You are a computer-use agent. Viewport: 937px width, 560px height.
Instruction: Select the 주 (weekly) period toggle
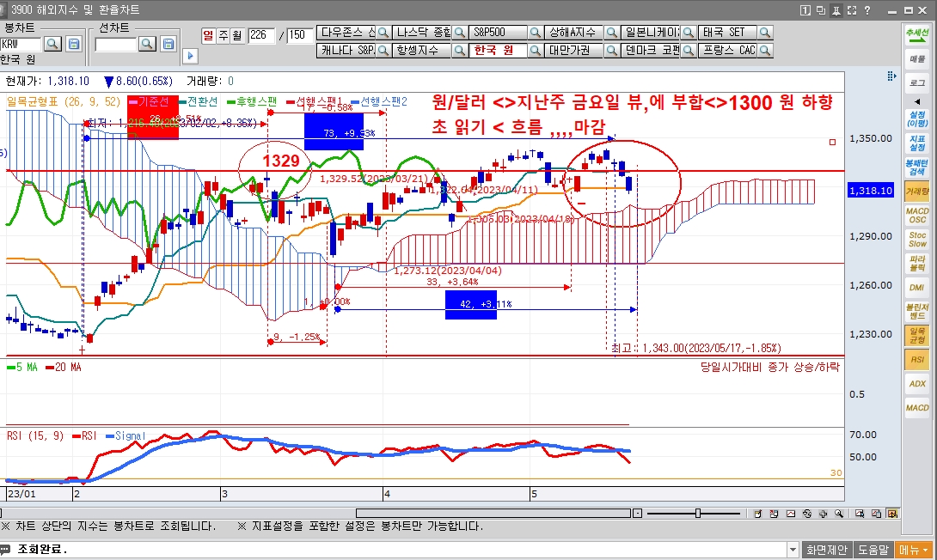pos(223,35)
